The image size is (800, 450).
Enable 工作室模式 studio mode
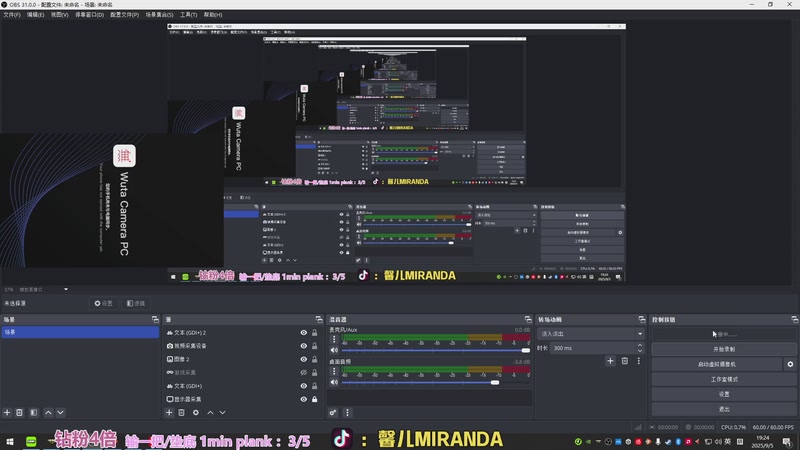723,379
